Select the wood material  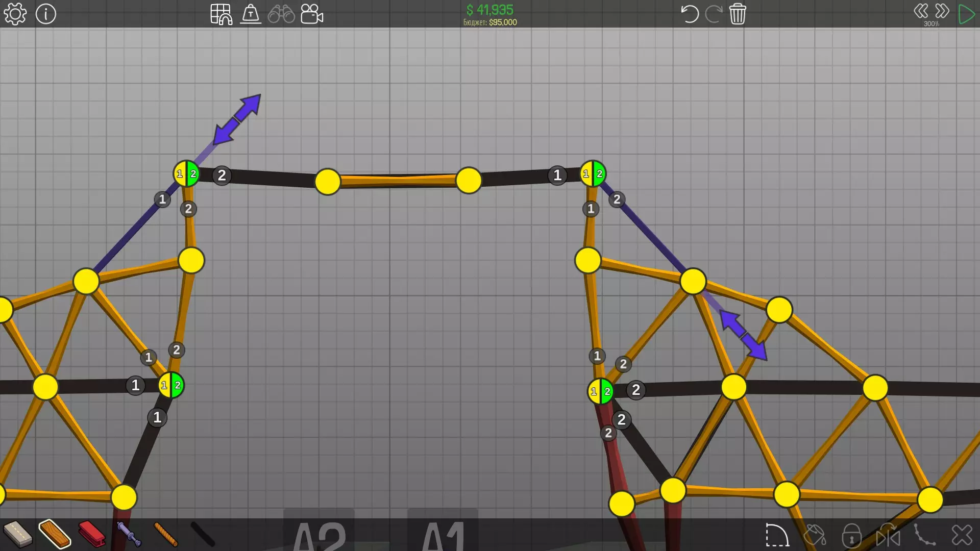55,534
